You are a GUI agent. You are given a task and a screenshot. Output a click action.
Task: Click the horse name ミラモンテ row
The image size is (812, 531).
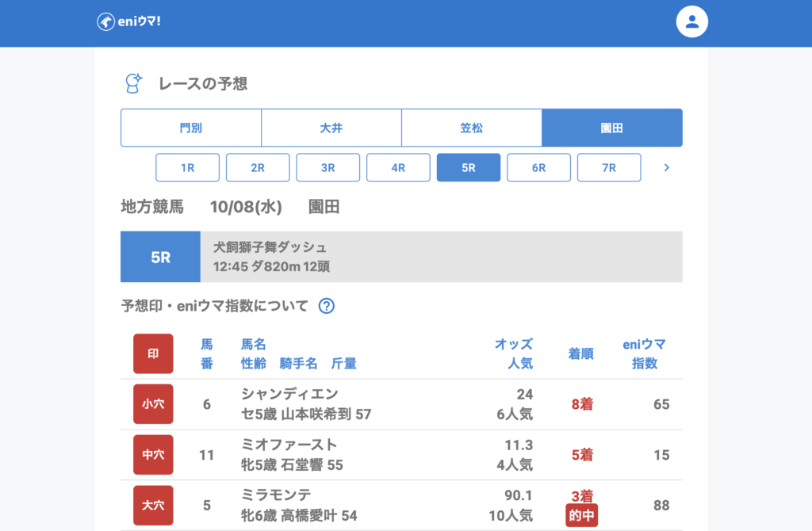(x=277, y=495)
